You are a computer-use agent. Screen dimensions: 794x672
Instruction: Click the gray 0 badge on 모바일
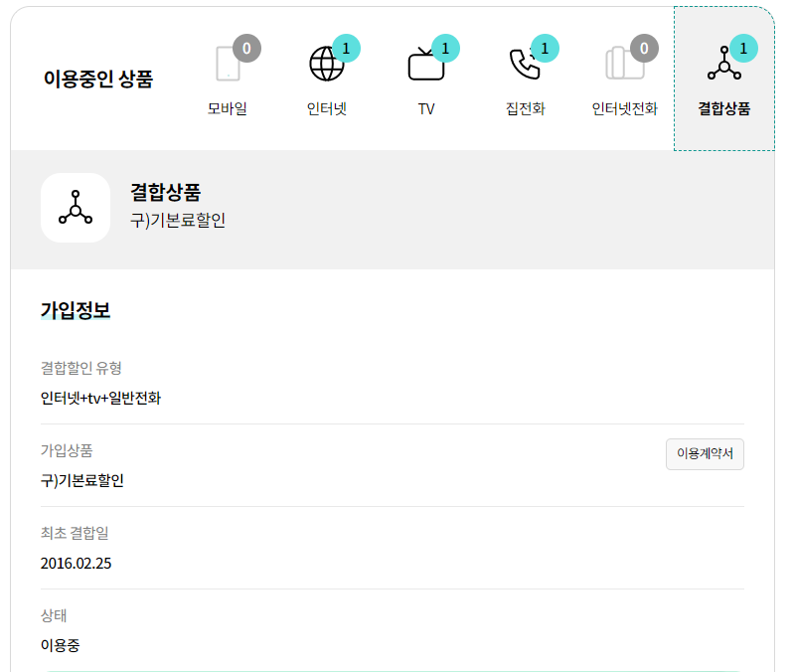coord(246,48)
